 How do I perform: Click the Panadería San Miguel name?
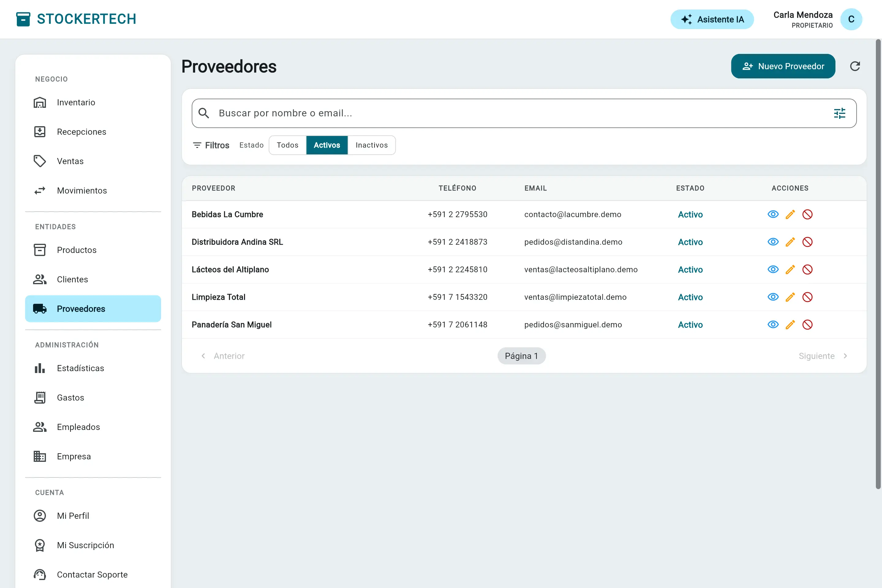click(232, 324)
